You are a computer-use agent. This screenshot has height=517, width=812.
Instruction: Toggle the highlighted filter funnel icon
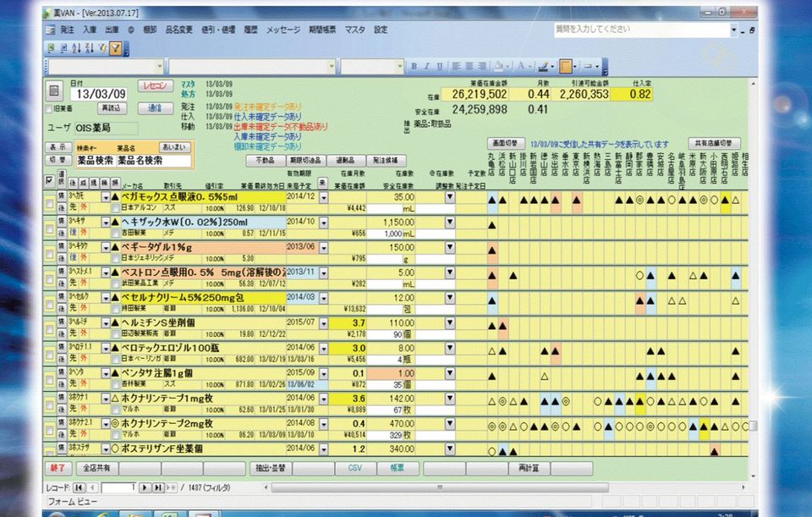[x=114, y=48]
